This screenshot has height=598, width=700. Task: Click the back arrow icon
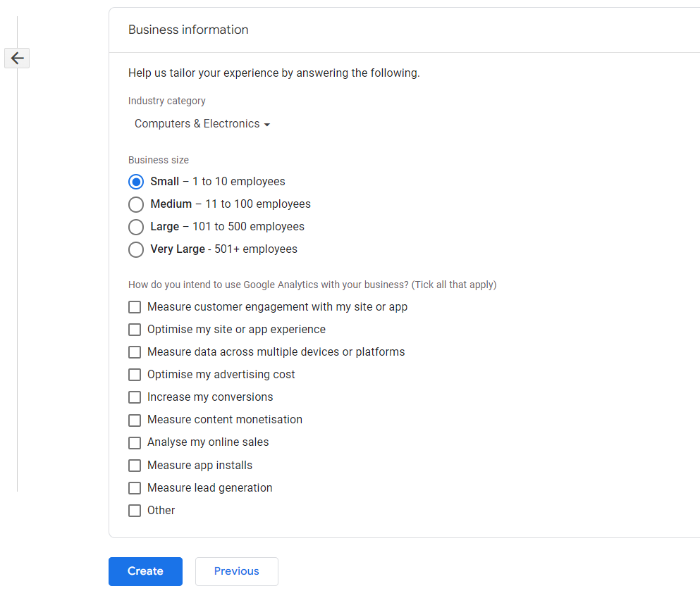tap(17, 58)
